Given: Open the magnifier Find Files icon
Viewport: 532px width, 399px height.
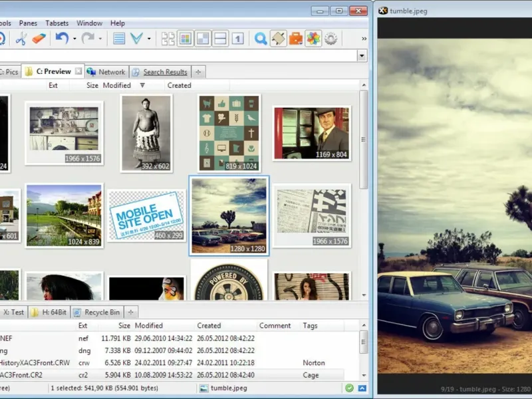Looking at the screenshot, I should pyautogui.click(x=261, y=39).
